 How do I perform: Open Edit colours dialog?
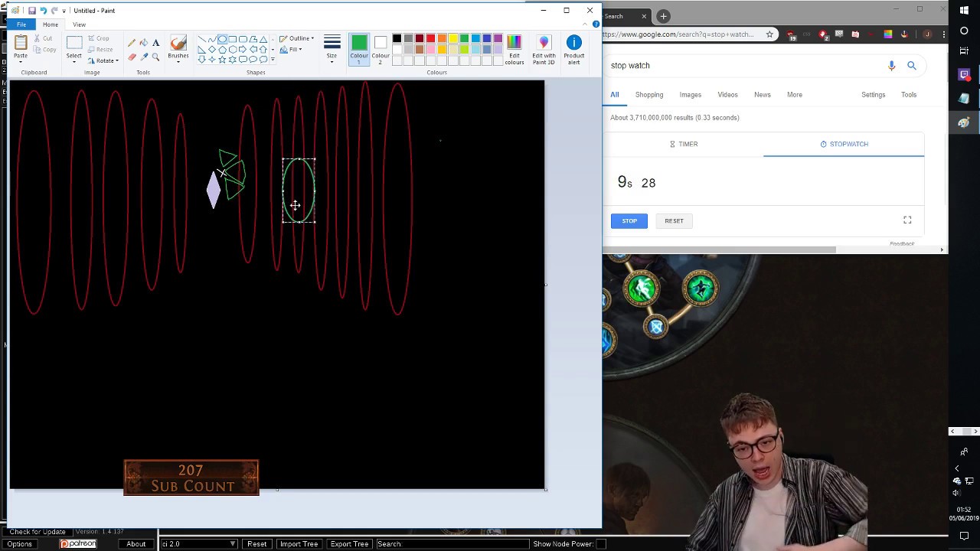(514, 49)
